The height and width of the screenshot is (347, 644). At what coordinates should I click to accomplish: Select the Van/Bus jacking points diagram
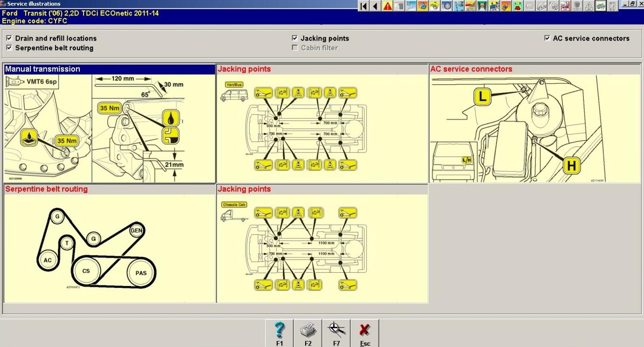coord(322,128)
